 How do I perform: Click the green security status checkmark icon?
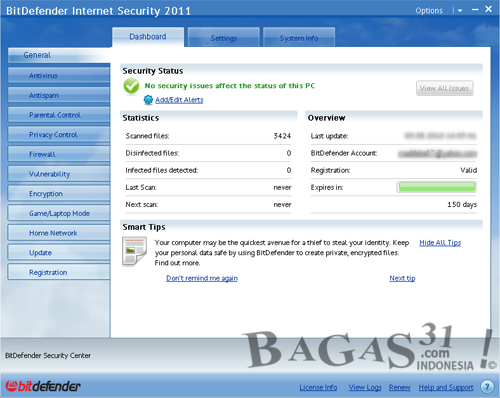(131, 86)
